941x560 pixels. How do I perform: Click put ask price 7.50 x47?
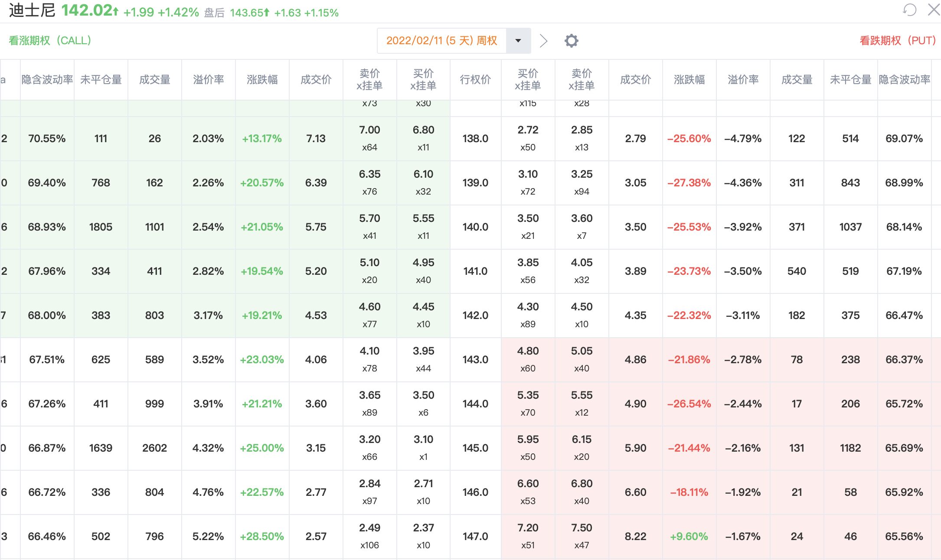click(582, 537)
